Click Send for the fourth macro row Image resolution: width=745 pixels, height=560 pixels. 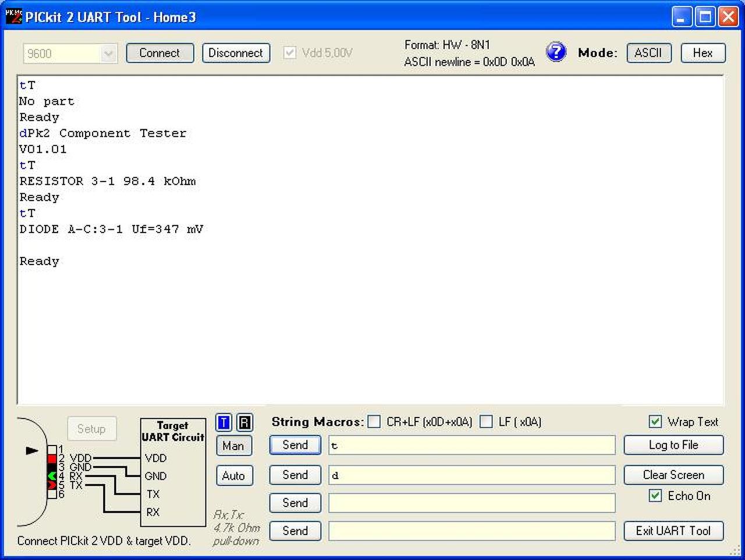click(295, 530)
